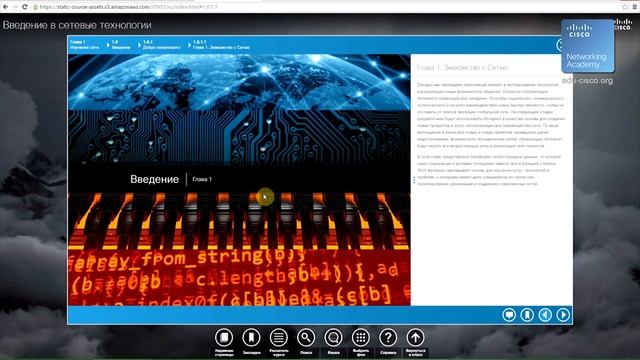Click the choose background (Выбрать фон) grid icon
This screenshot has width=640, height=360.
tap(360, 338)
